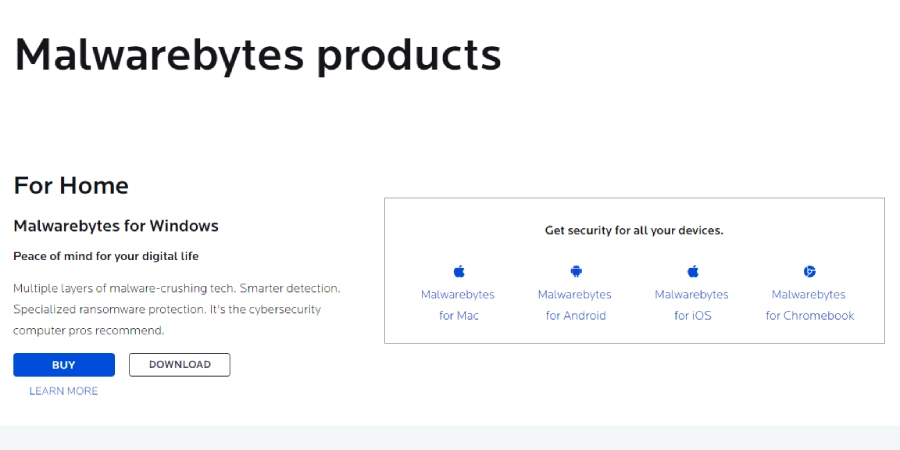Viewport: 900px width, 450px height.
Task: Click the Apple icon above Malwarebytes for Mac
Action: [459, 271]
